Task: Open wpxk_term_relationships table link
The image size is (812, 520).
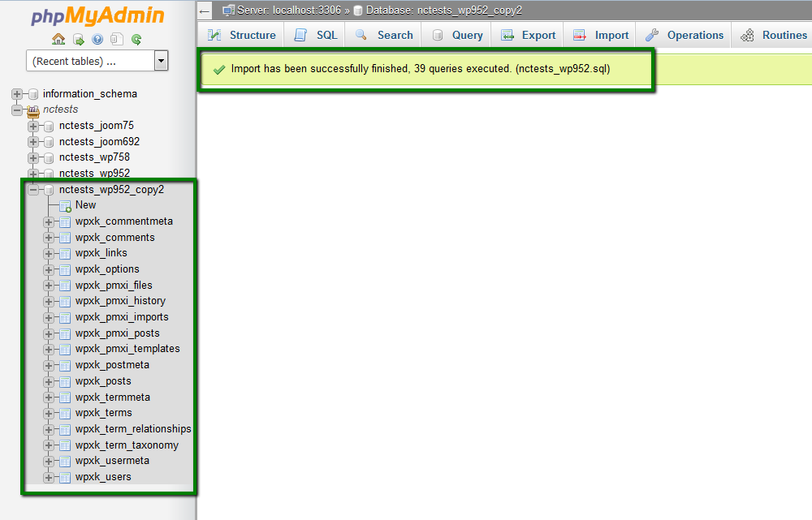Action: pyautogui.click(x=133, y=429)
